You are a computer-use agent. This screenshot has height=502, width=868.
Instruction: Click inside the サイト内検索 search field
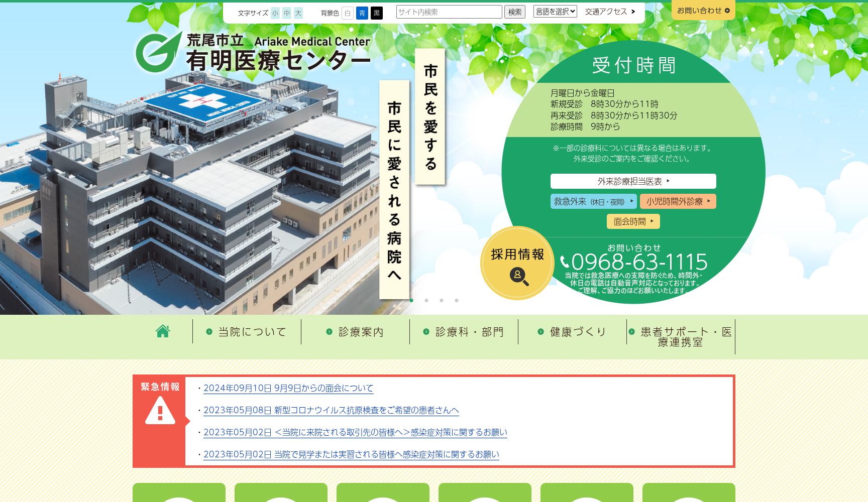pos(449,12)
